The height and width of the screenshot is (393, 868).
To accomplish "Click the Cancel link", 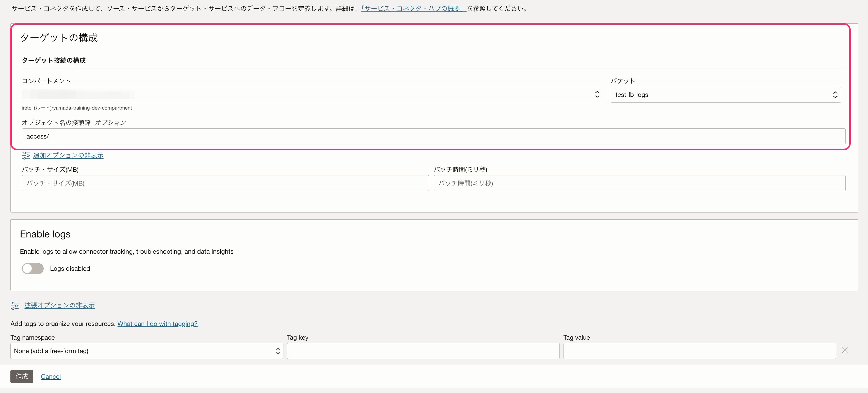I will coord(51,377).
